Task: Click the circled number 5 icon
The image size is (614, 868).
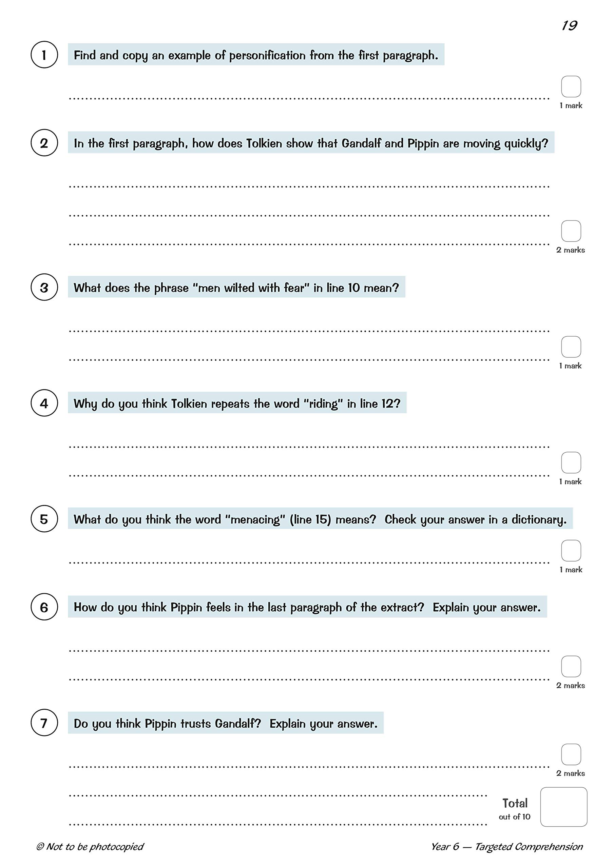Action: tap(44, 519)
